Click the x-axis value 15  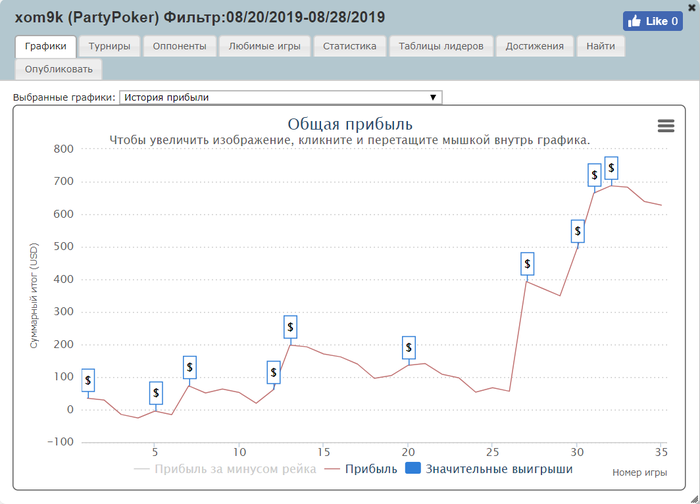point(324,452)
